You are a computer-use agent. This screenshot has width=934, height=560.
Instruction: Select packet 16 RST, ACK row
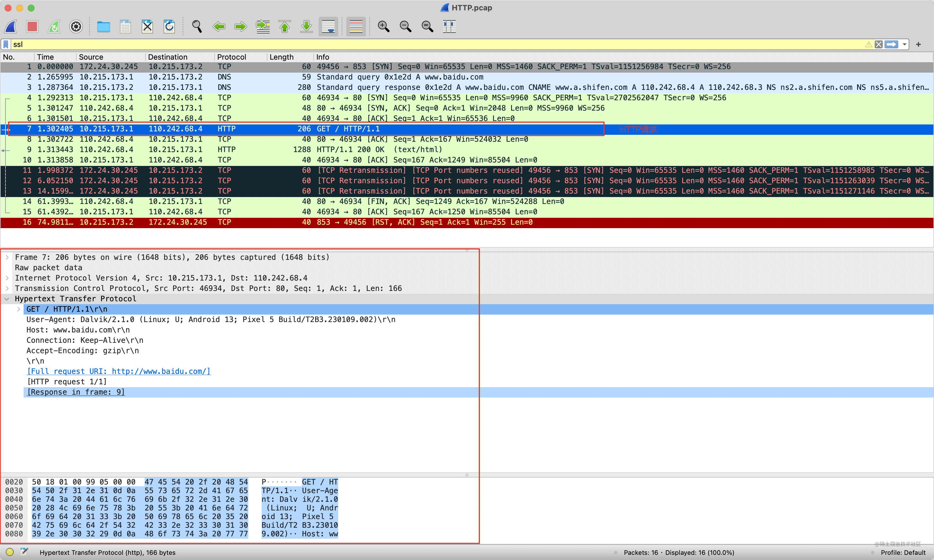pyautogui.click(x=467, y=222)
